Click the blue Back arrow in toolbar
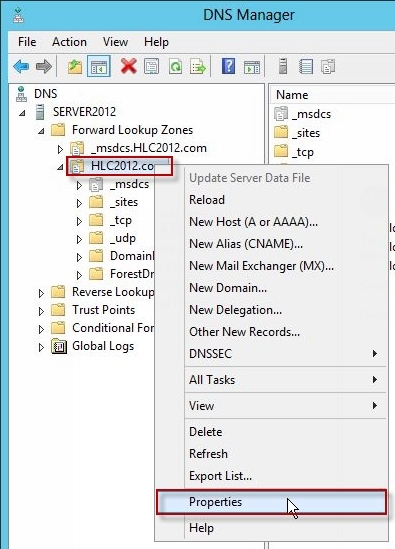 [x=21, y=66]
